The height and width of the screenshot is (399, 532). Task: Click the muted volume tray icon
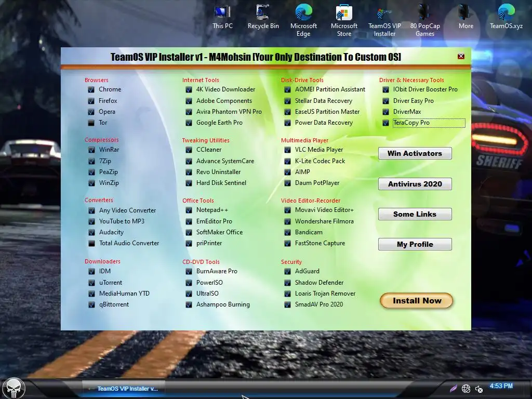(x=478, y=389)
